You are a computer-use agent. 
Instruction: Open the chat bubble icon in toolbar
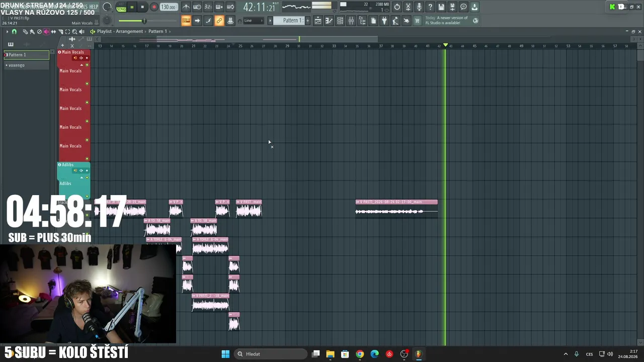(x=463, y=7)
